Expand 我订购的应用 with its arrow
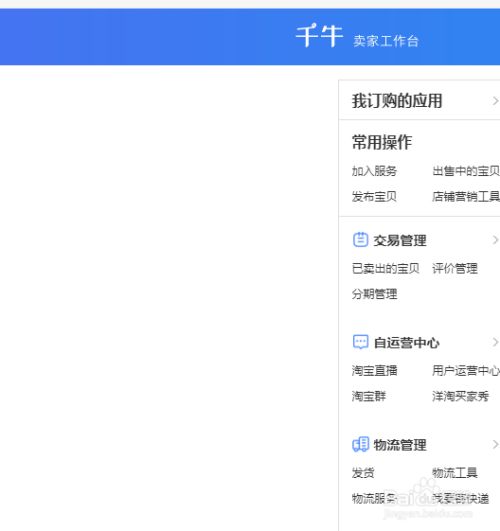 click(x=495, y=101)
